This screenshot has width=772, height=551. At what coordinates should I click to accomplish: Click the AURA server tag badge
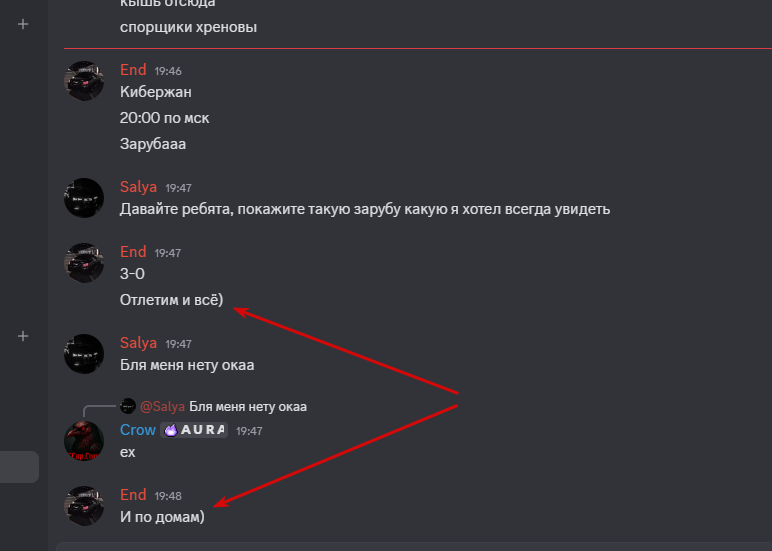pos(194,430)
